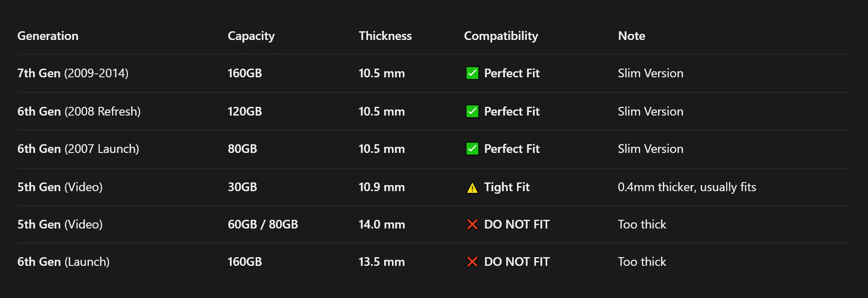Click the red X in the 60GB / 80GB row
Screen dimensions: 868x298
(472, 224)
